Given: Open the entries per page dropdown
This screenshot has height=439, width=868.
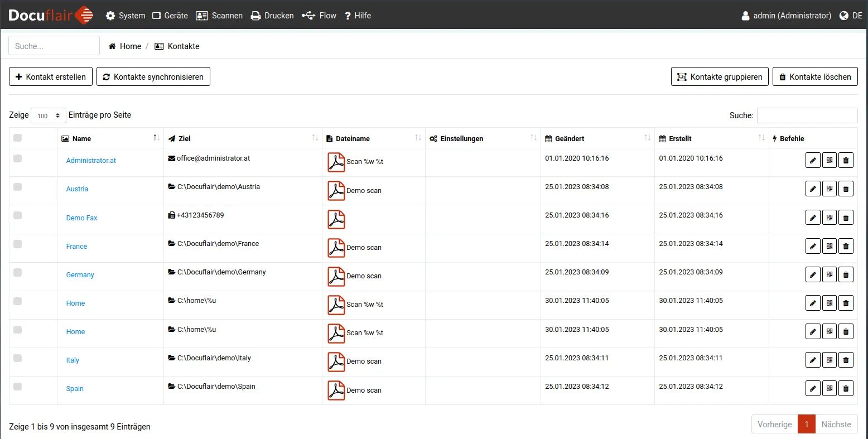Looking at the screenshot, I should [49, 115].
